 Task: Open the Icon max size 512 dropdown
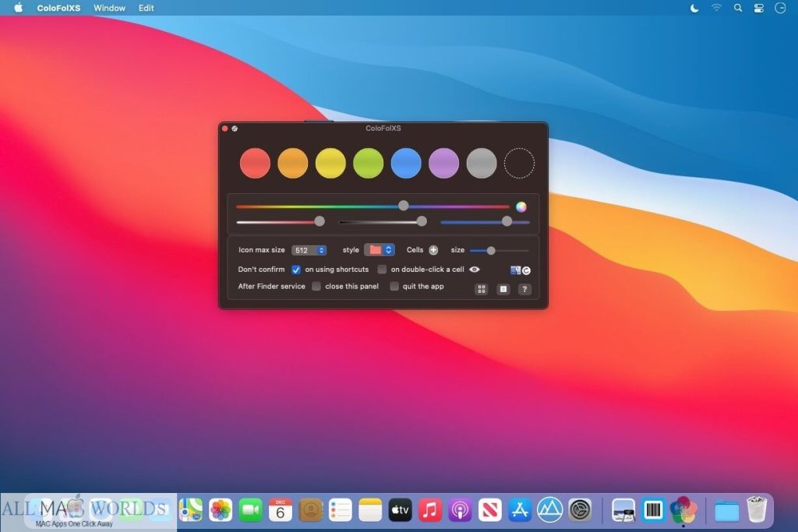309,250
